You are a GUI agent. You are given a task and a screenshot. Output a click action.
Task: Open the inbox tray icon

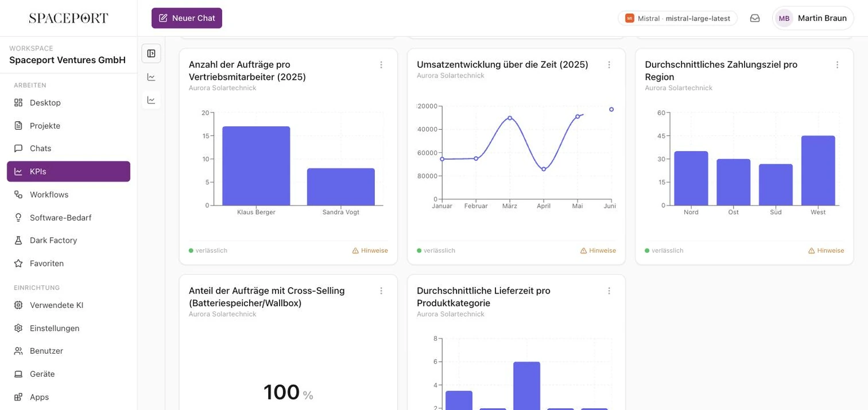click(x=755, y=18)
